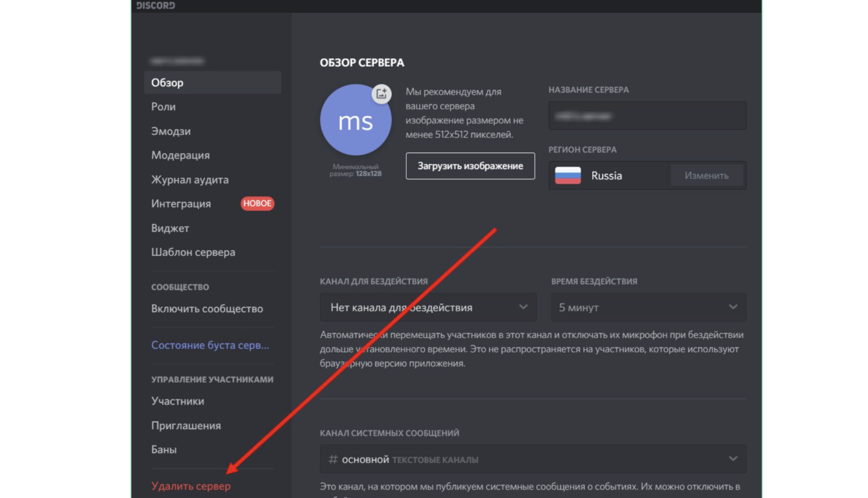Expand the system messages channel dropdown
Image resolution: width=868 pixels, height=498 pixels.
coord(533,459)
